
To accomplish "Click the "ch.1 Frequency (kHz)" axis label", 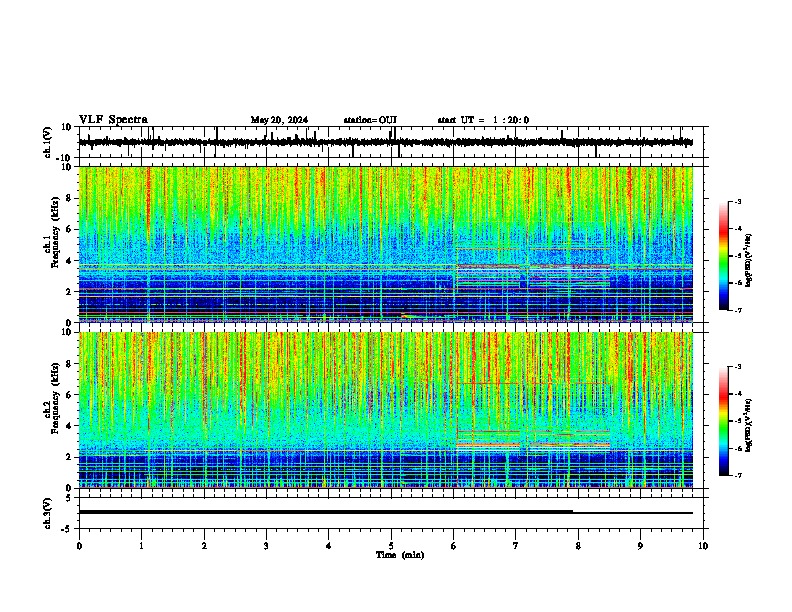I will click(x=51, y=232).
